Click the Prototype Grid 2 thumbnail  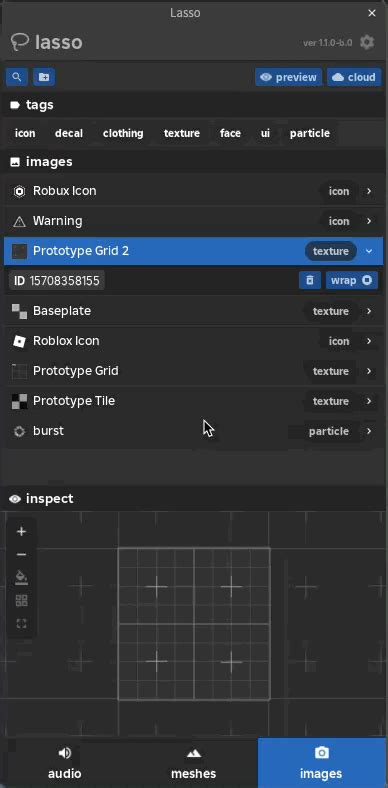19,251
